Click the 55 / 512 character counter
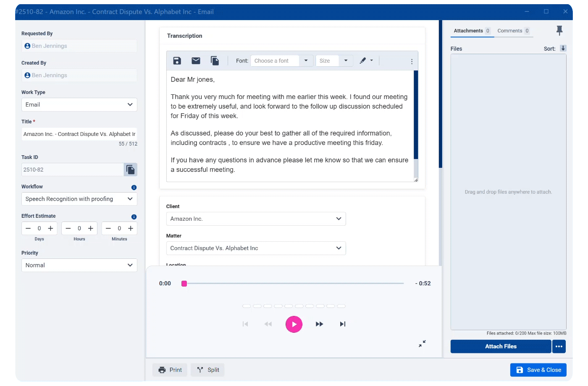The image size is (588, 386). point(128,144)
